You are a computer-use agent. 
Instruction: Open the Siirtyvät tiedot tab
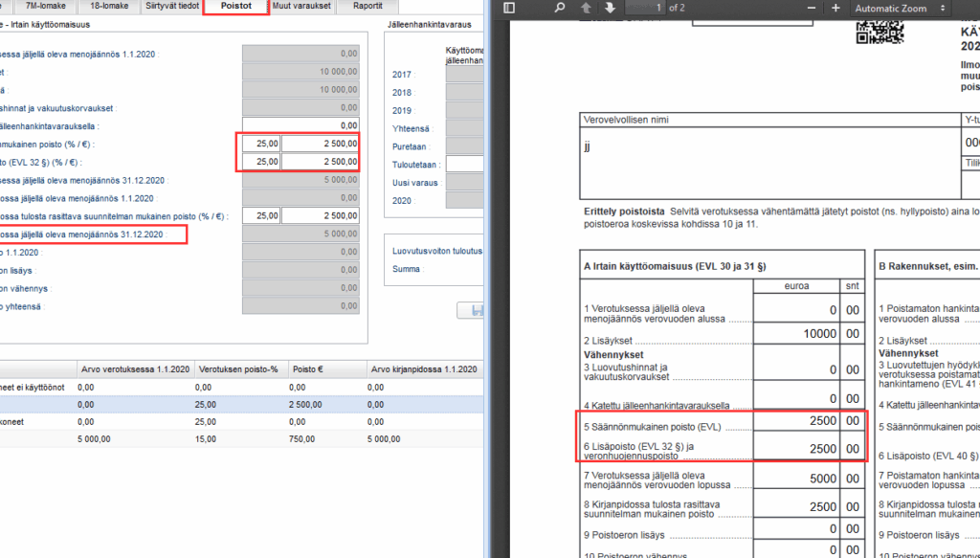click(x=172, y=7)
